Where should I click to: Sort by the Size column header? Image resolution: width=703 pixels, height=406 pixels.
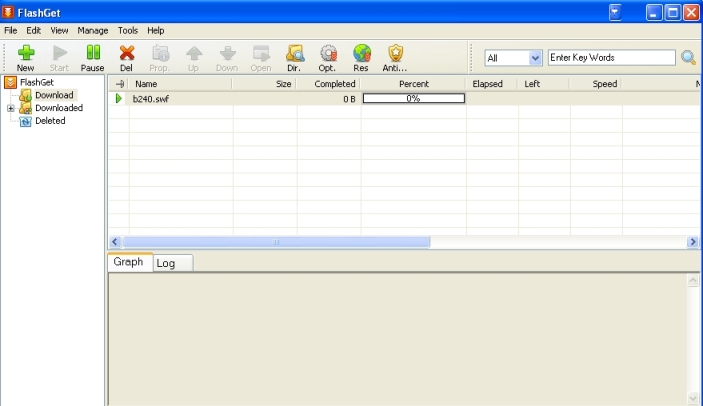265,84
